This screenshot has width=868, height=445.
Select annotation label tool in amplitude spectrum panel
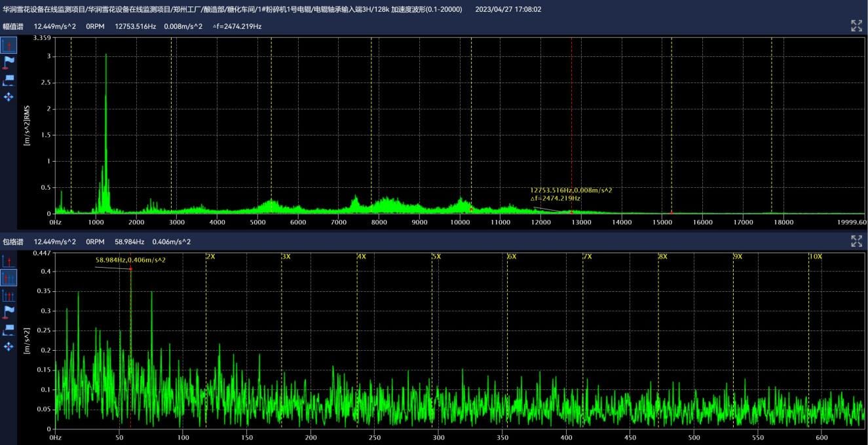coord(9,80)
